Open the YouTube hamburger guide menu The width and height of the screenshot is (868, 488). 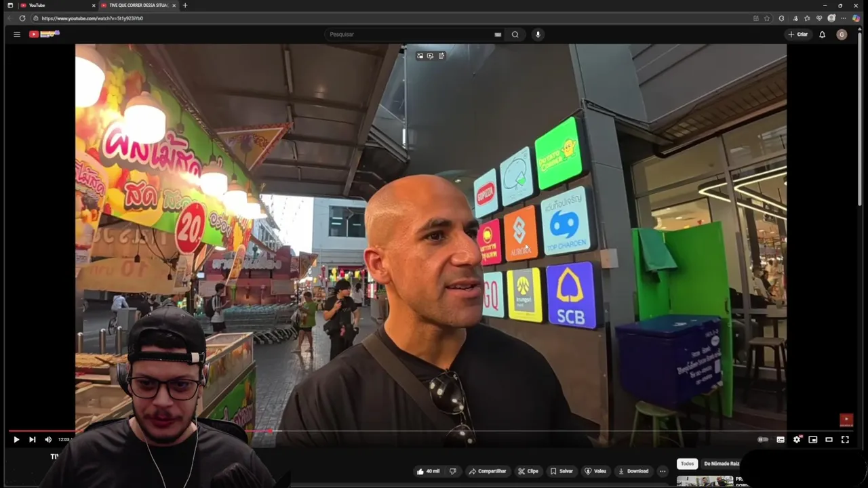click(x=17, y=34)
